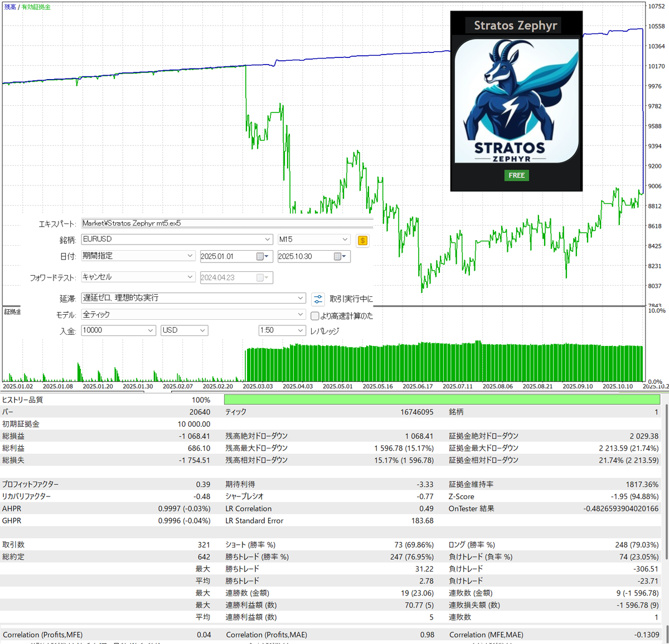Select Correlation (MFE,MAE) value -0.1309
669x644 pixels.
click(647, 635)
